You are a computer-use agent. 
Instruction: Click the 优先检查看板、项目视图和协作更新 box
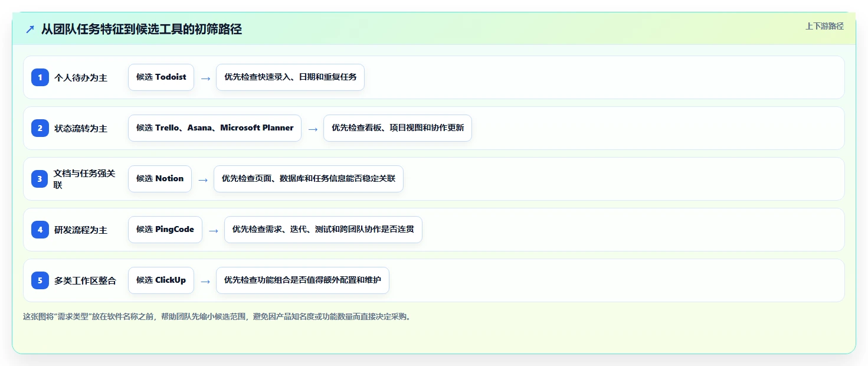pyautogui.click(x=398, y=128)
